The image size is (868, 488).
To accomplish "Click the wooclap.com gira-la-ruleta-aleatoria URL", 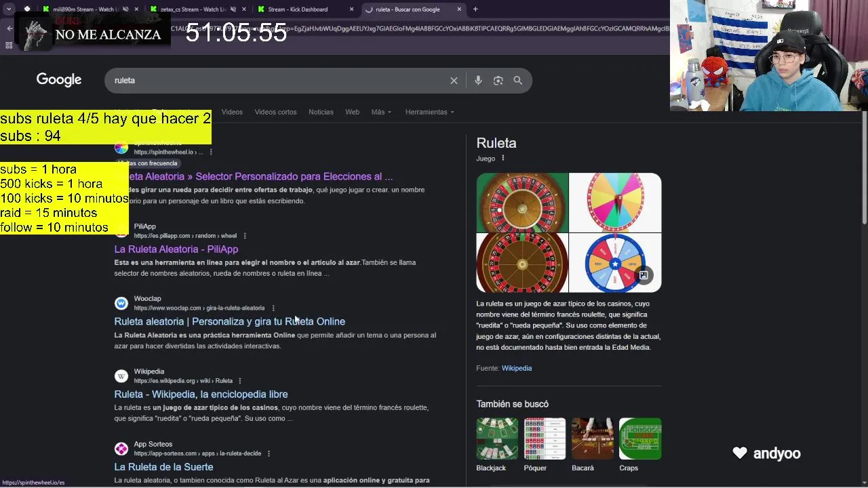I will [x=199, y=308].
